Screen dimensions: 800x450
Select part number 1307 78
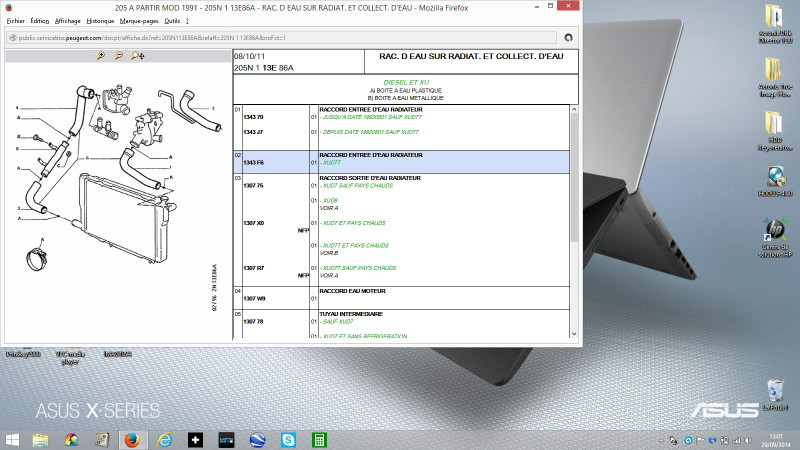click(253, 321)
